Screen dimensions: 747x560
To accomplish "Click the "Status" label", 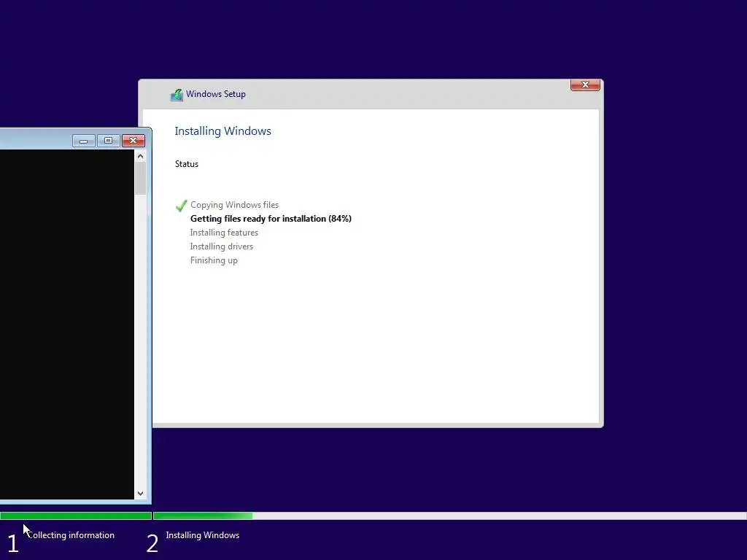I will [x=187, y=164].
